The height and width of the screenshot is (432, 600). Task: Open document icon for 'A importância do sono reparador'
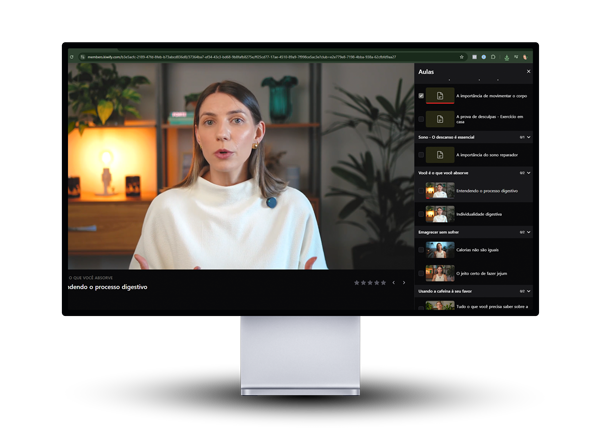coord(439,155)
